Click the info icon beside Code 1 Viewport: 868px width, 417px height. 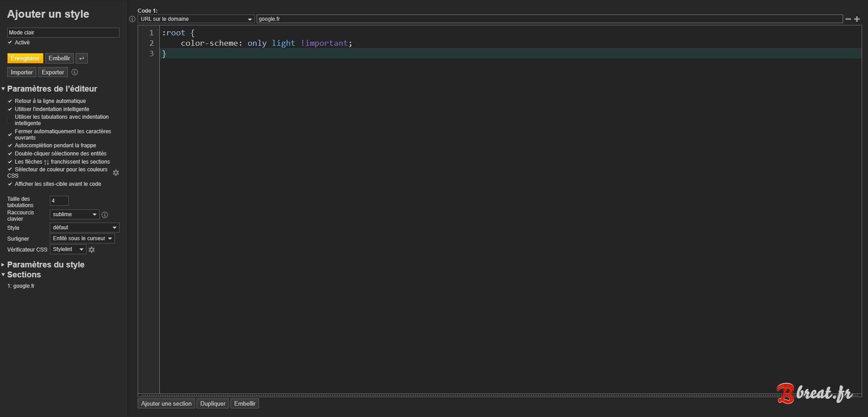point(132,19)
